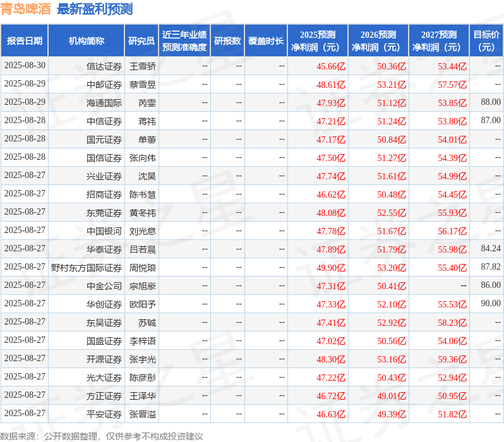Click the 2027预测净利润 column header
504x442 pixels.
coord(439,41)
